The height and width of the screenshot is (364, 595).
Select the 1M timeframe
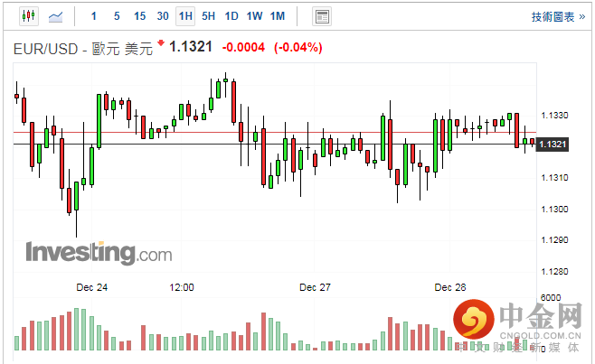[278, 16]
